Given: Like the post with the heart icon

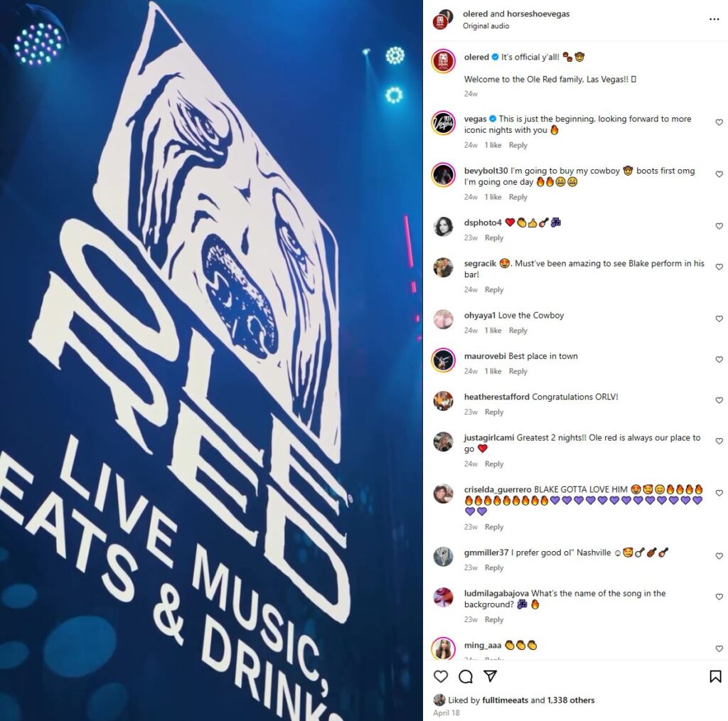Looking at the screenshot, I should point(441,676).
